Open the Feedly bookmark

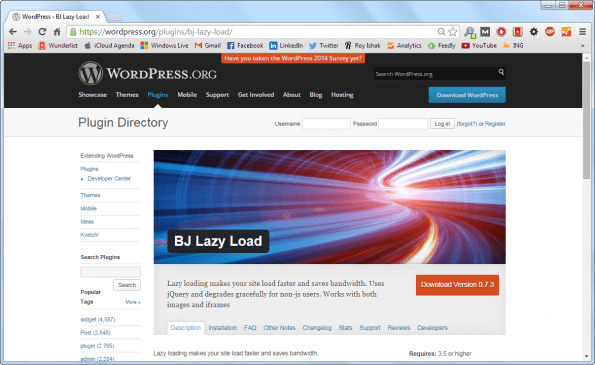[441, 46]
